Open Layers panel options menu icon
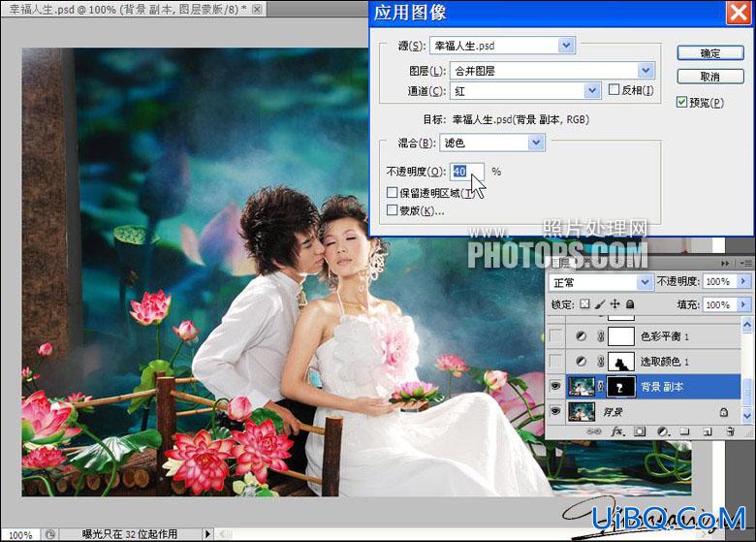Image resolution: width=756 pixels, height=542 pixels. [747, 264]
